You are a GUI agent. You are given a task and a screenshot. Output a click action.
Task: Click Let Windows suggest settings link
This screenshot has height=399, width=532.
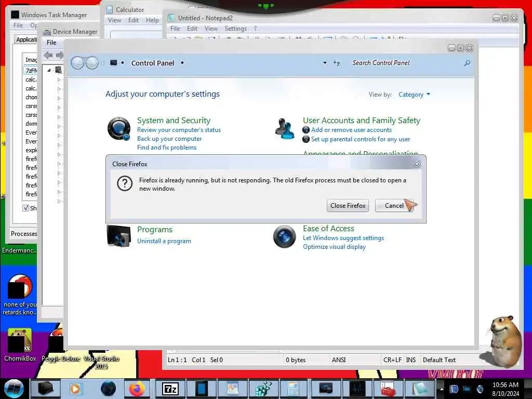pos(343,238)
